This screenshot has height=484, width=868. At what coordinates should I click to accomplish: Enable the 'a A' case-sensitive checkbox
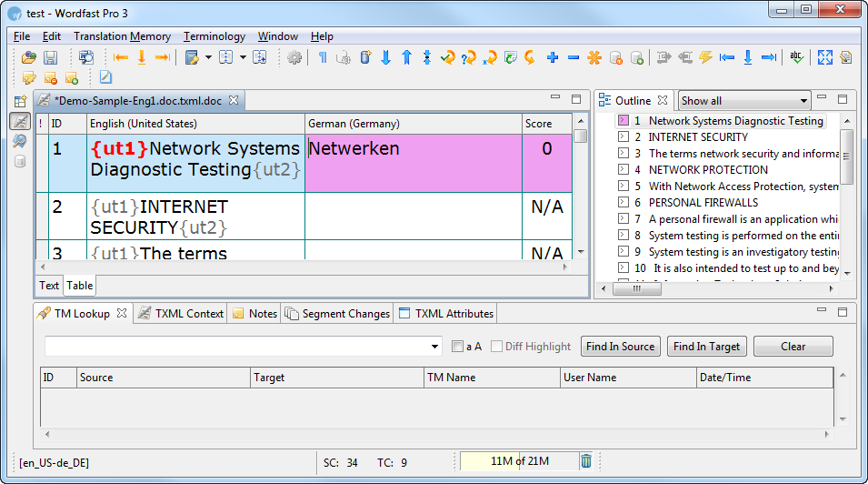(458, 347)
